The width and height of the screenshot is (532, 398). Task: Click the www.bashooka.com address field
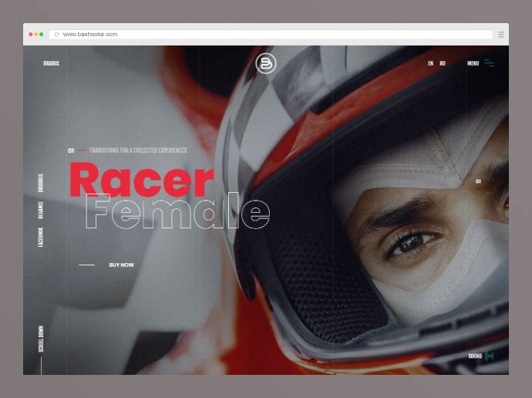coord(271,34)
